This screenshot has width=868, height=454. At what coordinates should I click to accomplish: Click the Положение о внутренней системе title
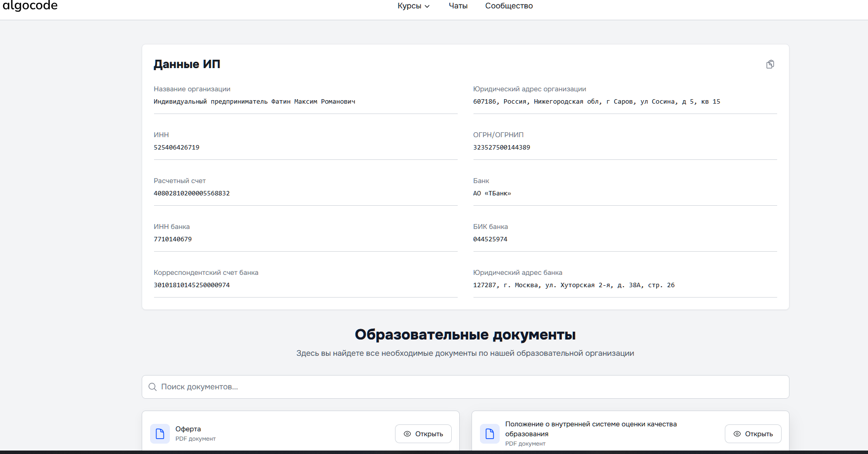coord(591,429)
